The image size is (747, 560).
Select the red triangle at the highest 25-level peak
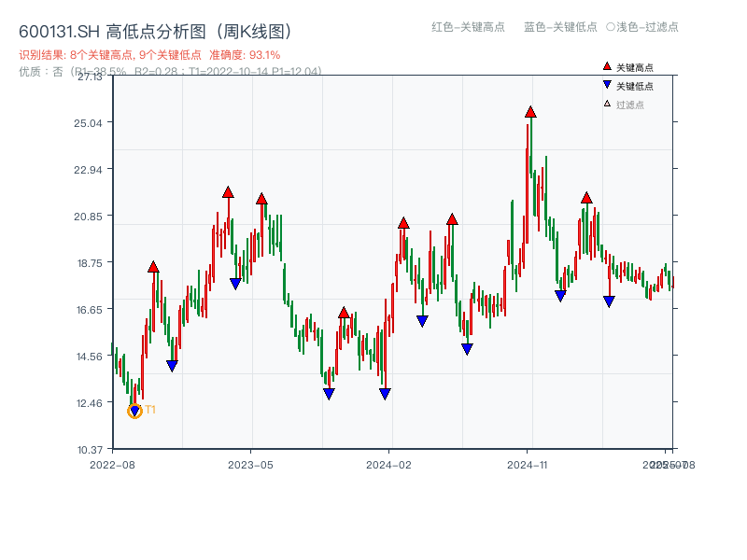[x=529, y=112]
